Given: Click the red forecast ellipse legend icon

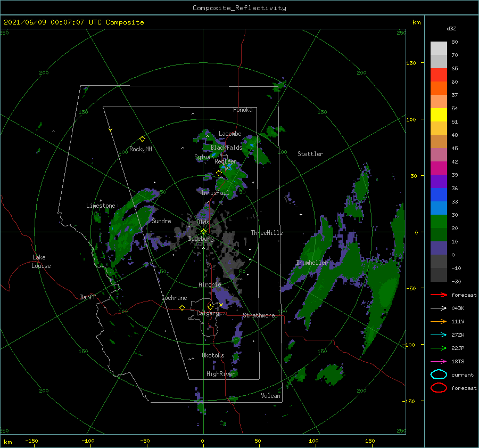Looking at the screenshot, I should tap(439, 388).
